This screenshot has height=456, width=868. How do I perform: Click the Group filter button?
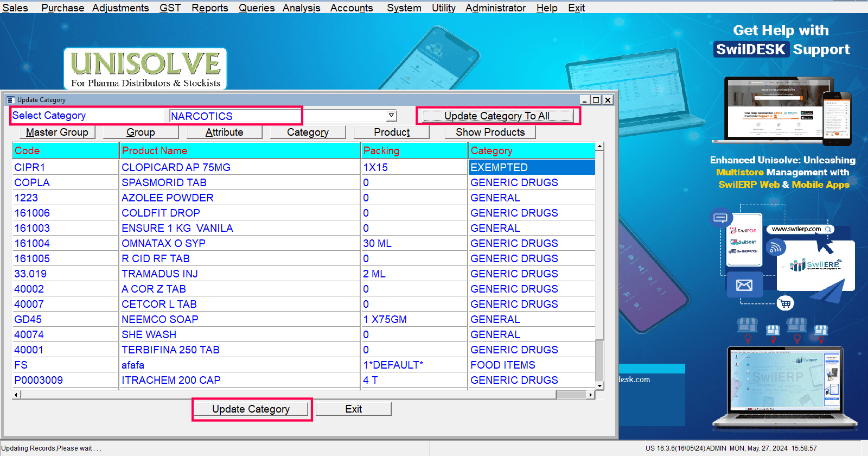click(x=141, y=132)
